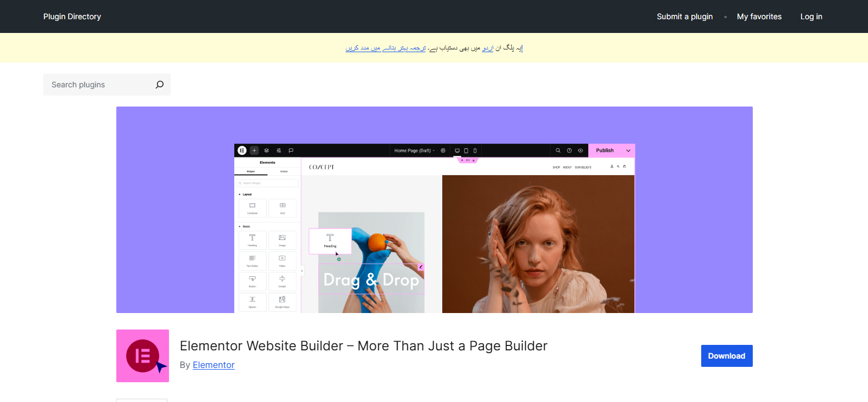Open My favorites in the top navigation
The height and width of the screenshot is (402, 868).
point(759,16)
